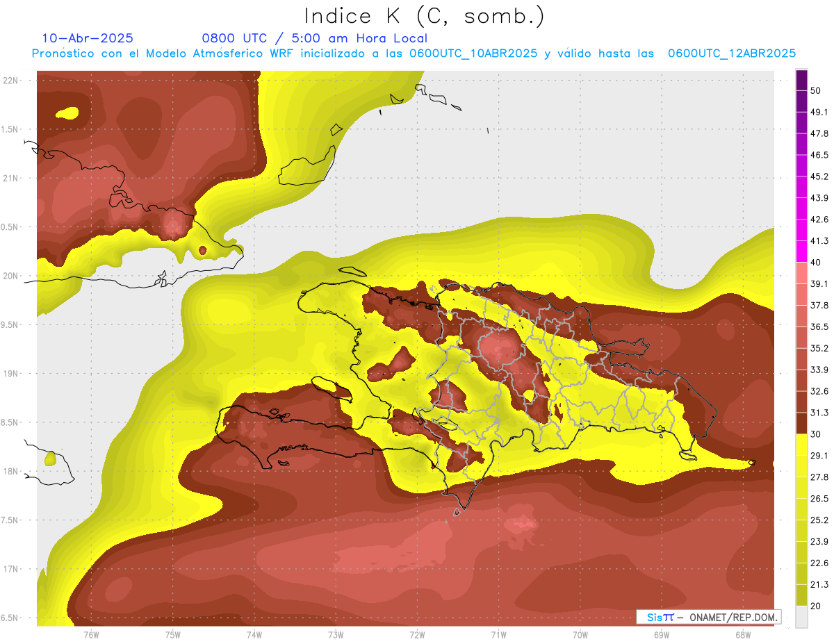Click the colorbar label "35.2"
This screenshot has width=834, height=644.
[819, 348]
